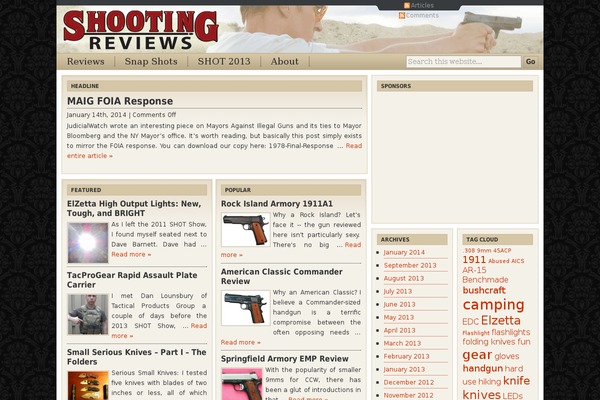
Task: Select the Elzetta tag
Action: coord(501,320)
